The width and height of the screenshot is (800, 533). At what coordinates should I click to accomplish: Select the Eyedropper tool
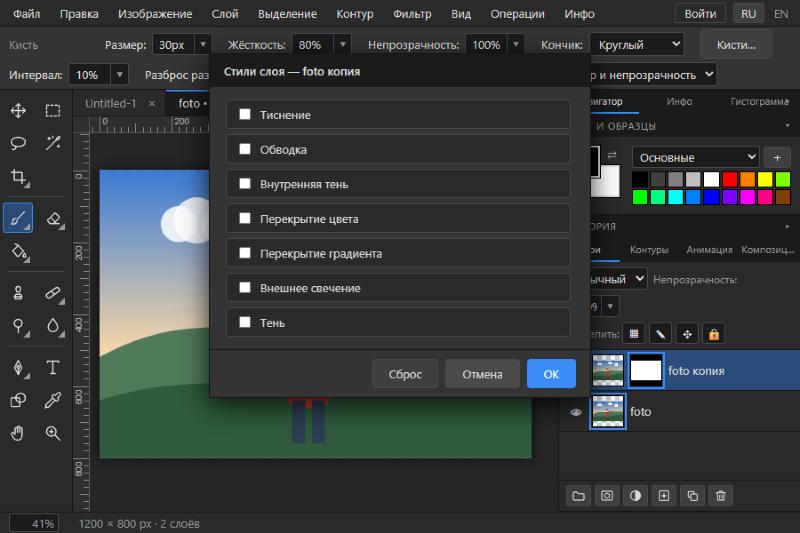coord(53,400)
